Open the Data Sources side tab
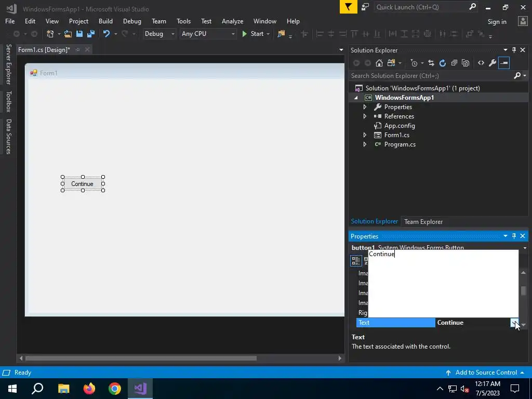 [x=8, y=137]
